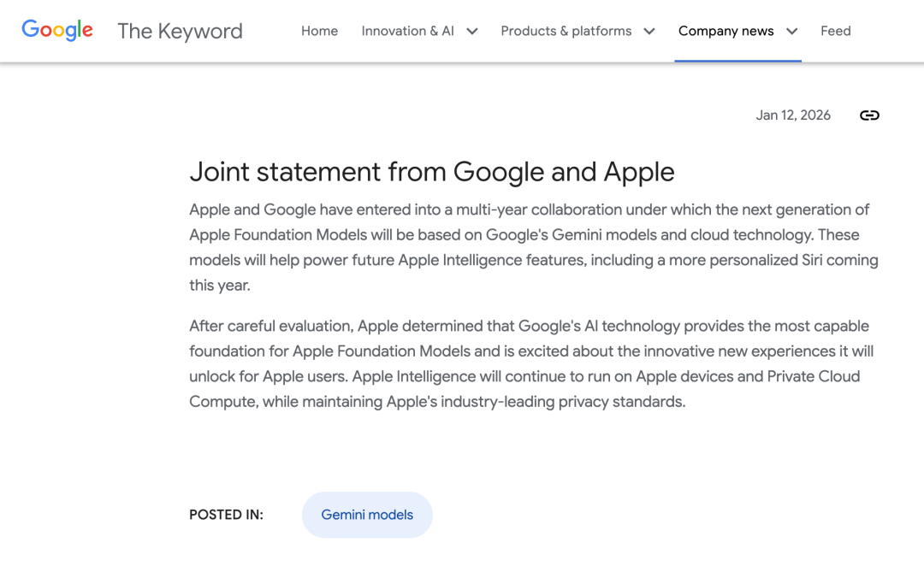Click the Jan 12, 2026 publication date
This screenshot has width=924, height=578.
coord(793,115)
